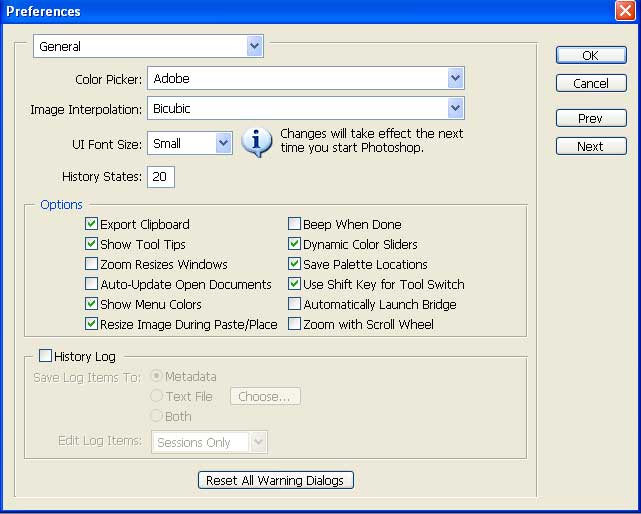The image size is (641, 514).
Task: Uncheck Show Menu Colors
Action: [x=91, y=304]
